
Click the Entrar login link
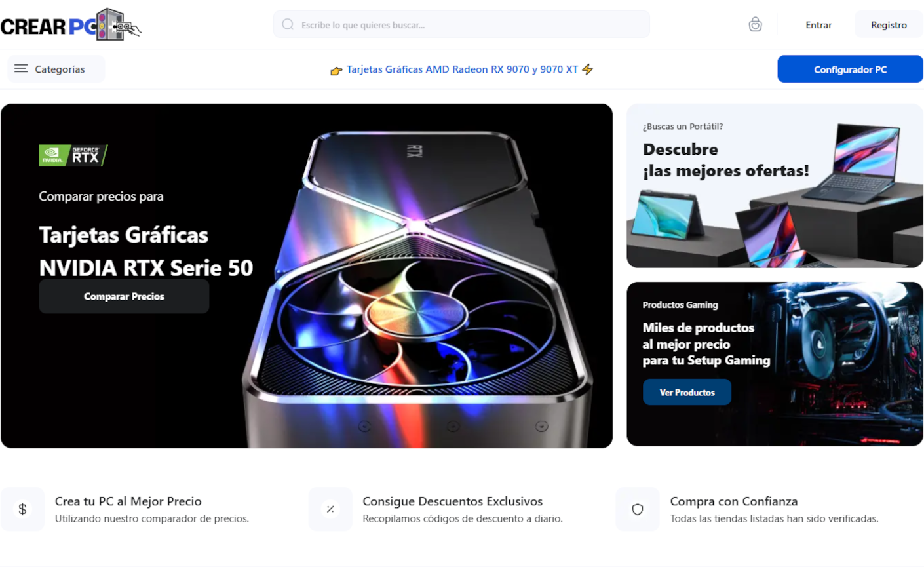818,25
